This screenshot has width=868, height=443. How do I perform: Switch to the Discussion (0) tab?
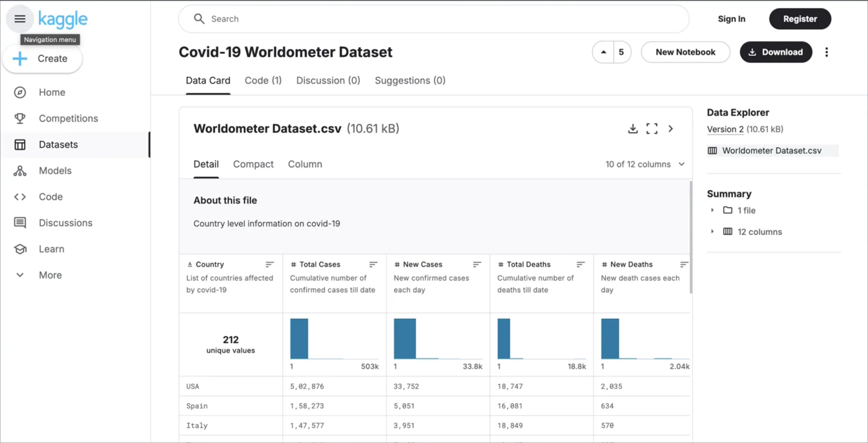click(x=328, y=81)
